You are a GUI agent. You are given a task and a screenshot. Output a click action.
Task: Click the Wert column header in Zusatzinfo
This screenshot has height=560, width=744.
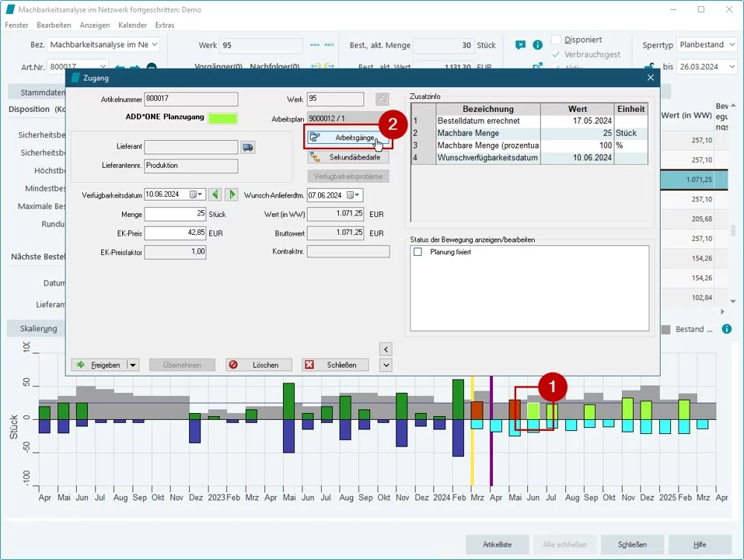click(x=578, y=109)
